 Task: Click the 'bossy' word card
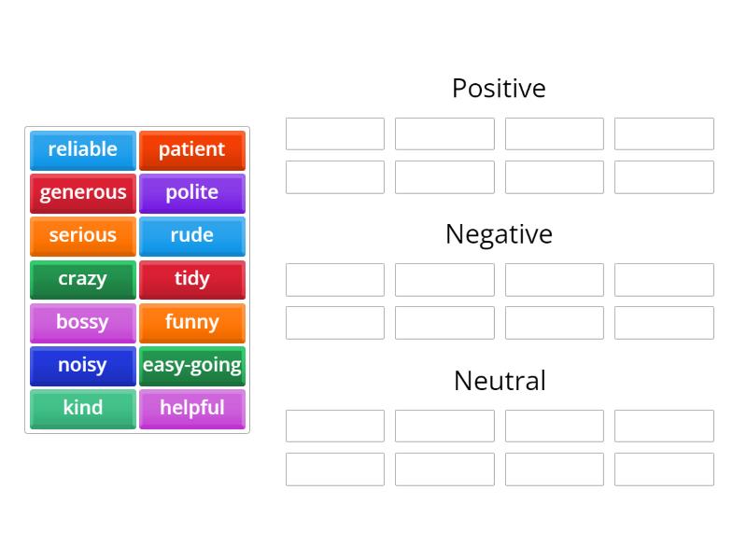(x=82, y=322)
